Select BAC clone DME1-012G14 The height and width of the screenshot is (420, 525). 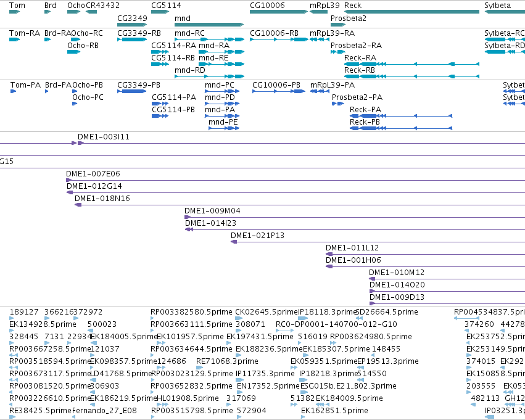[94, 186]
